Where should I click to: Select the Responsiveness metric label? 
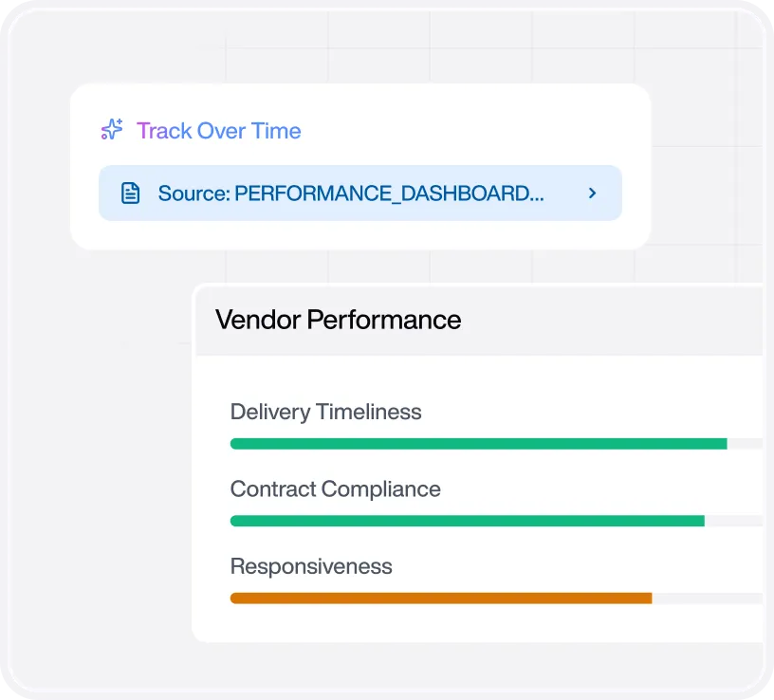pos(311,566)
